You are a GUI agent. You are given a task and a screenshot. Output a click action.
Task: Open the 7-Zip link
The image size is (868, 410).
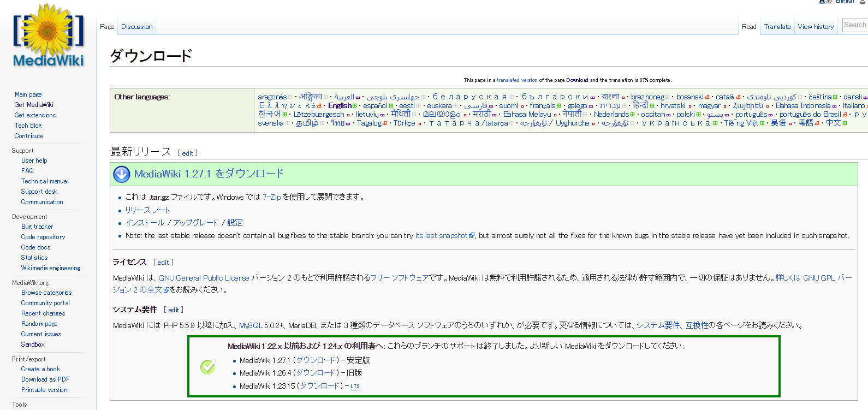[x=271, y=197]
